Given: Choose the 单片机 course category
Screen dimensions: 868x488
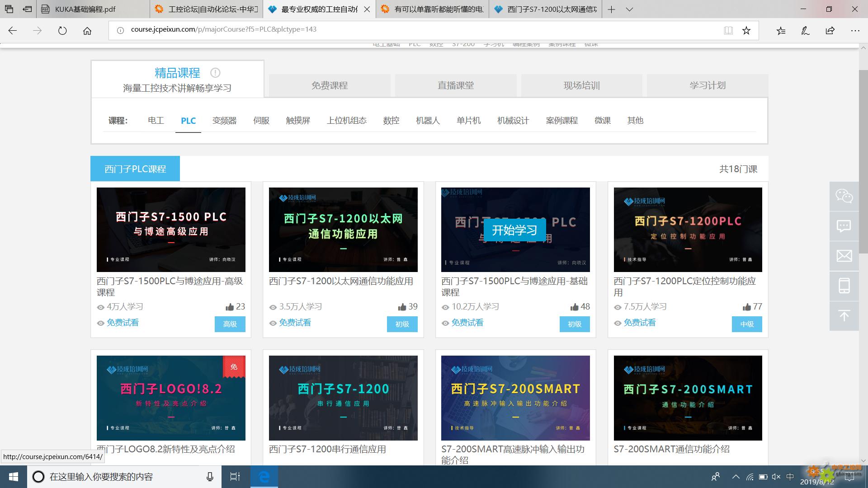Looking at the screenshot, I should coord(469,121).
